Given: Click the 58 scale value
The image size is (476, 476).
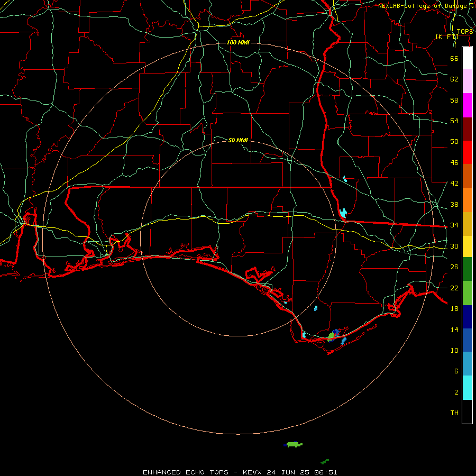Looking at the screenshot, I should 454,100.
